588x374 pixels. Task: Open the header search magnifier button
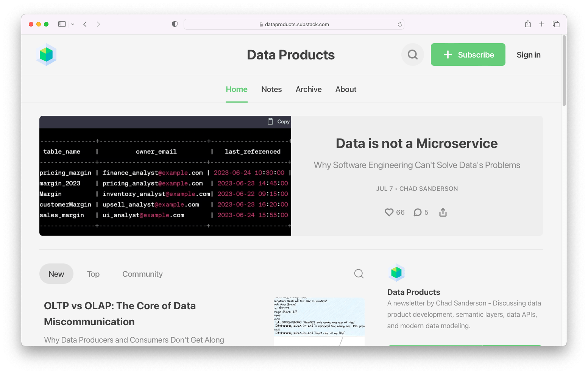(413, 55)
